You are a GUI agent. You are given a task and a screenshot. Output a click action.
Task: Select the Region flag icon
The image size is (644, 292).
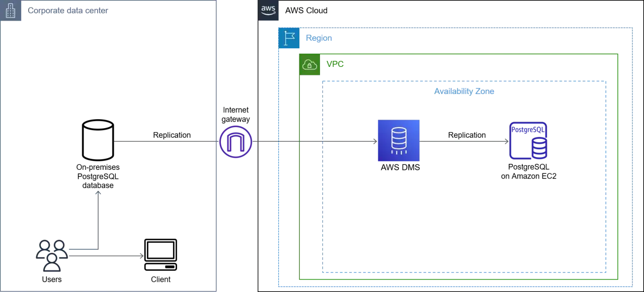[x=289, y=38]
